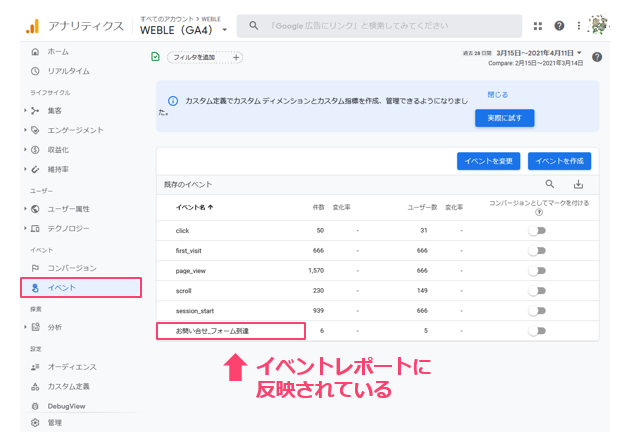This screenshot has height=438, width=625.
Task: Click the オーディエンス audience icon
Action: (x=35, y=367)
